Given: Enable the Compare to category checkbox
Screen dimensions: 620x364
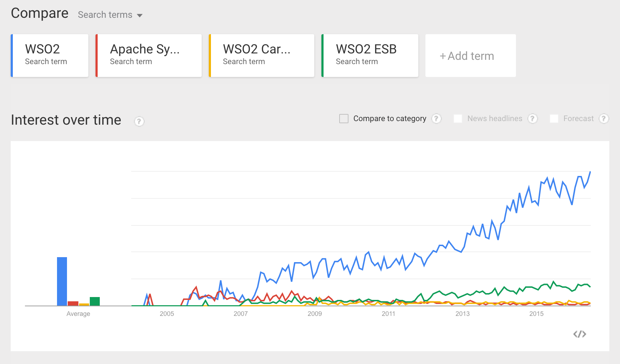Looking at the screenshot, I should (x=344, y=119).
